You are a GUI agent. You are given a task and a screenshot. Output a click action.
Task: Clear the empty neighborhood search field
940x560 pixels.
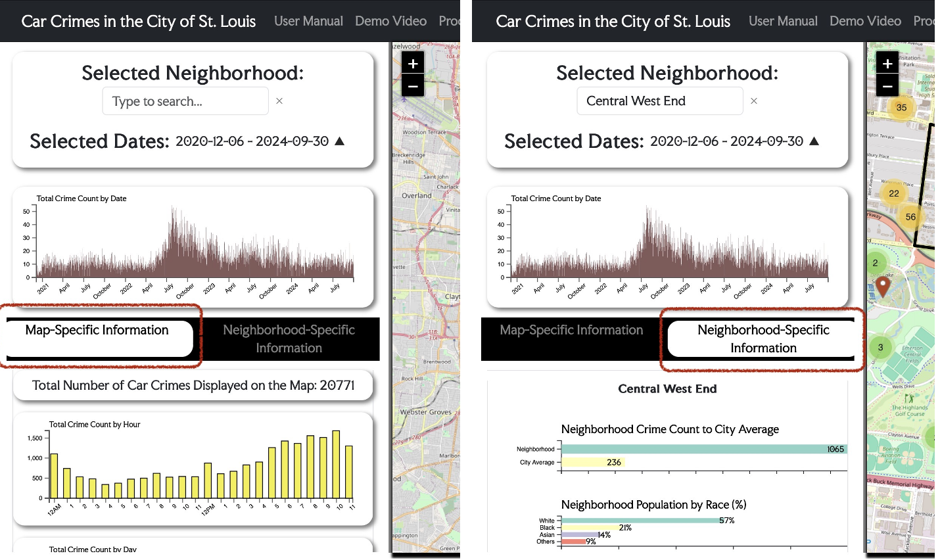[x=279, y=101]
